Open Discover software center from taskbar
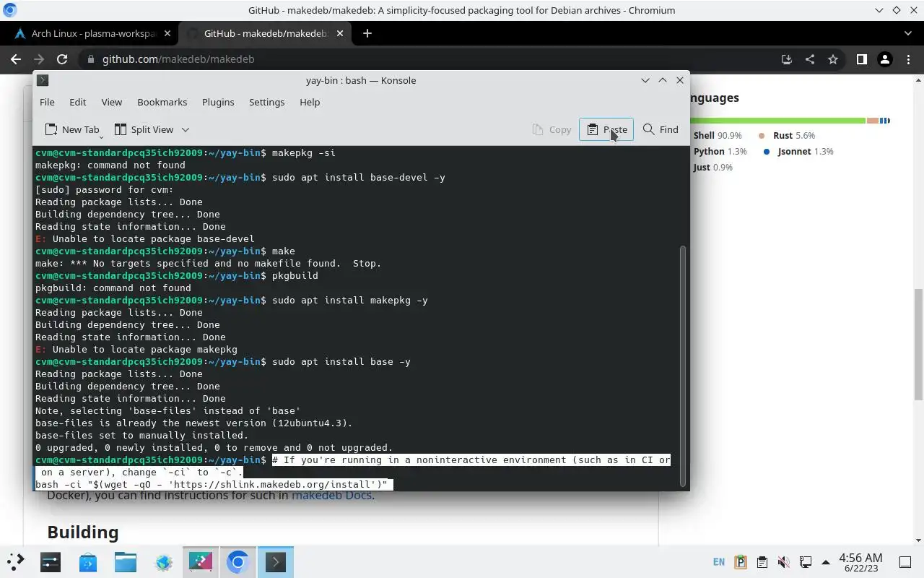The width and height of the screenshot is (924, 578). tap(88, 561)
